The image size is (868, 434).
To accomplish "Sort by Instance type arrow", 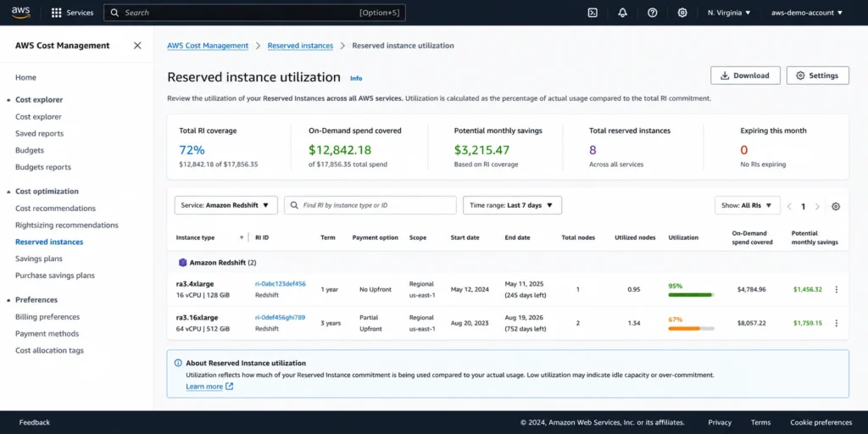I will coord(242,237).
